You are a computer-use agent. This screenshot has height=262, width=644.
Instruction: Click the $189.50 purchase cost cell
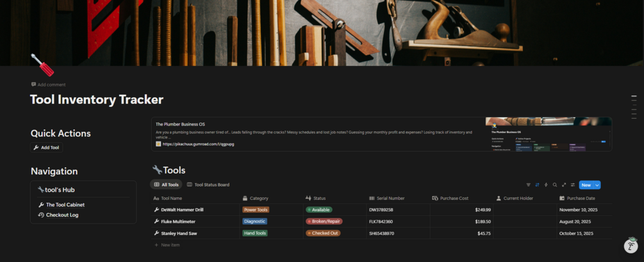461,222
